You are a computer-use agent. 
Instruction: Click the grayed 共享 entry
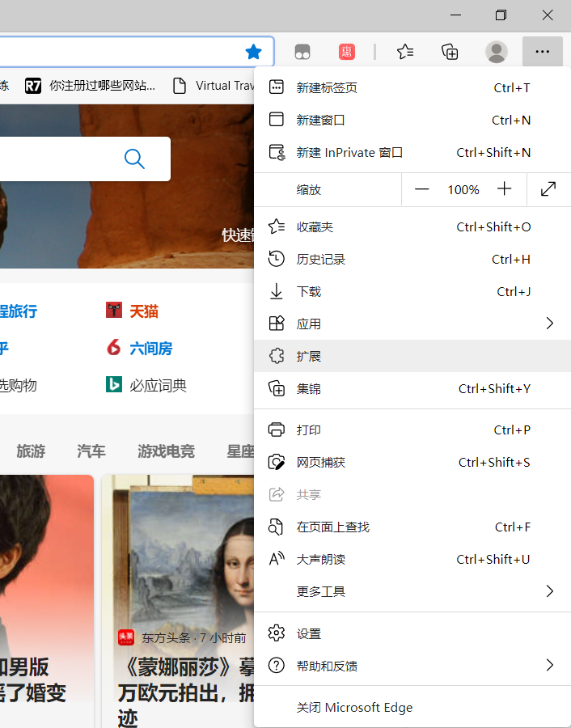click(x=412, y=494)
